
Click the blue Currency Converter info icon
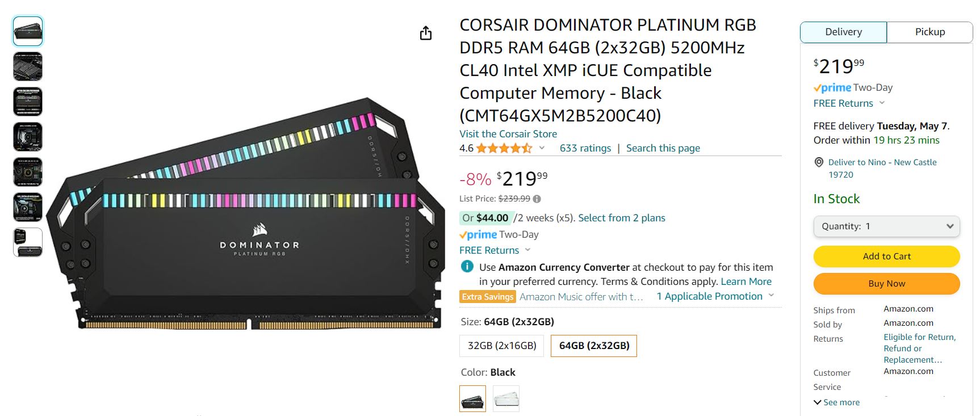click(467, 267)
